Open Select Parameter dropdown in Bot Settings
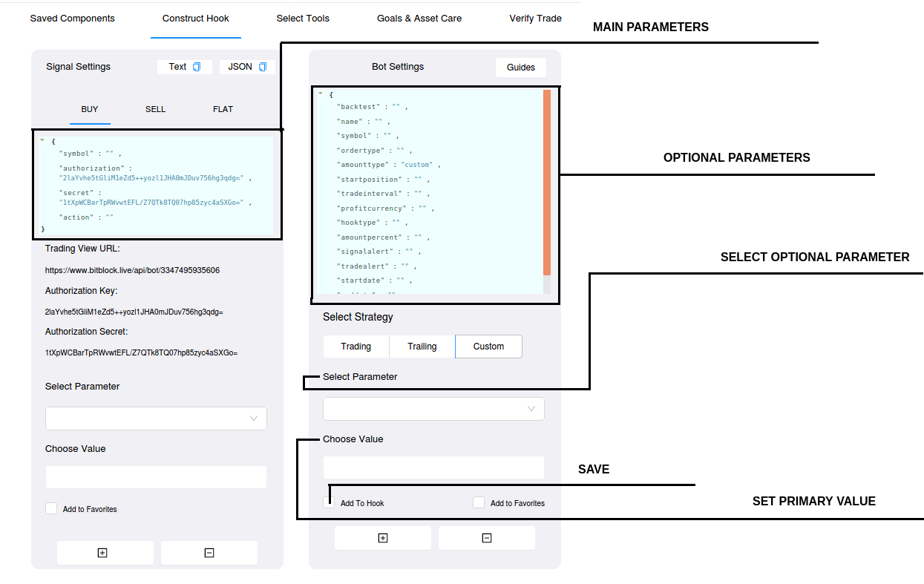The height and width of the screenshot is (584, 924). tap(433, 409)
